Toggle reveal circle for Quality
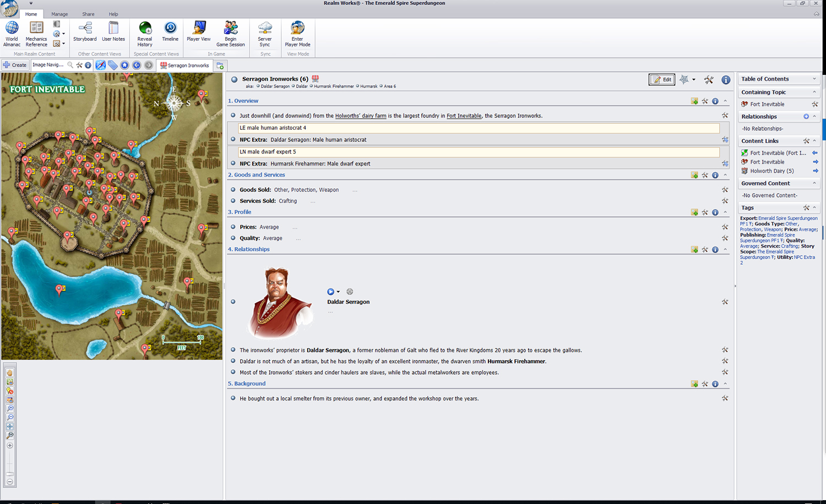Viewport: 826px width, 504px height. 233,238
